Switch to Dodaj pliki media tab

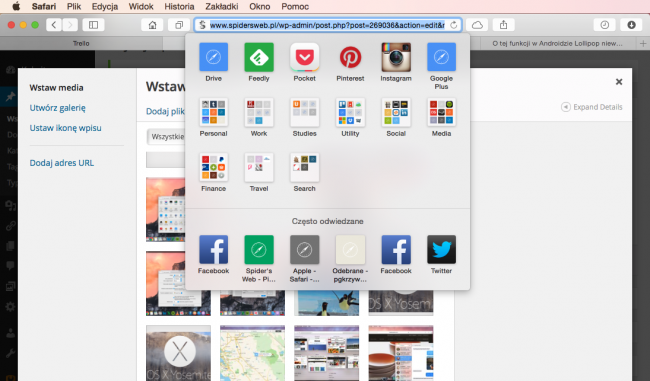[x=165, y=111]
